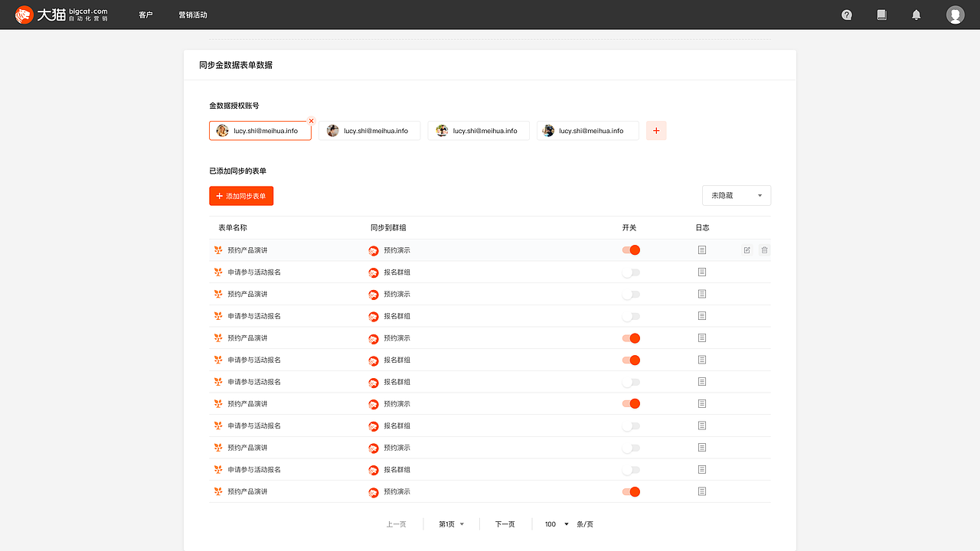Click the 金数据授权账号 section label
Screen dimensions: 980x551
pyautogui.click(x=234, y=106)
